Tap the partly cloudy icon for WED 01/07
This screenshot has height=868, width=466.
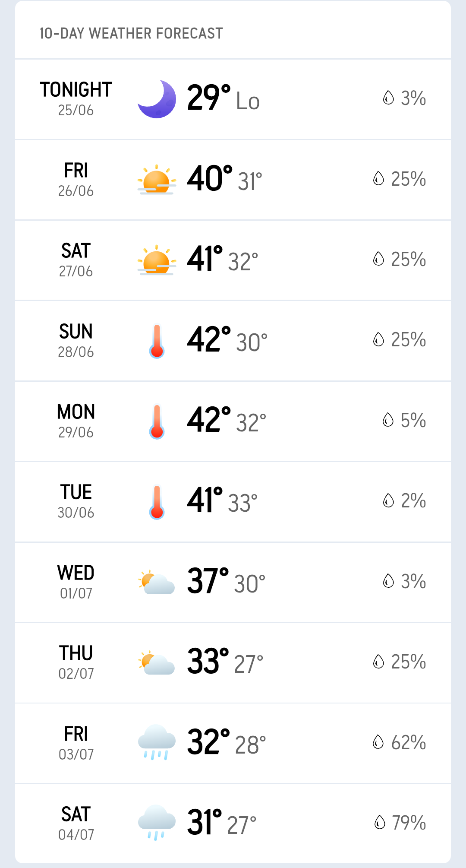(157, 582)
